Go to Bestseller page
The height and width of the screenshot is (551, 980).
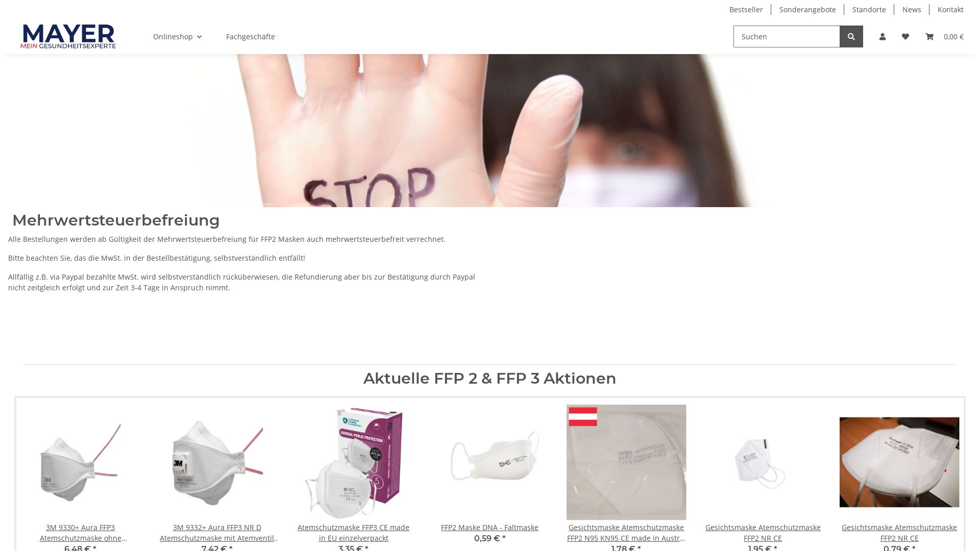click(746, 10)
